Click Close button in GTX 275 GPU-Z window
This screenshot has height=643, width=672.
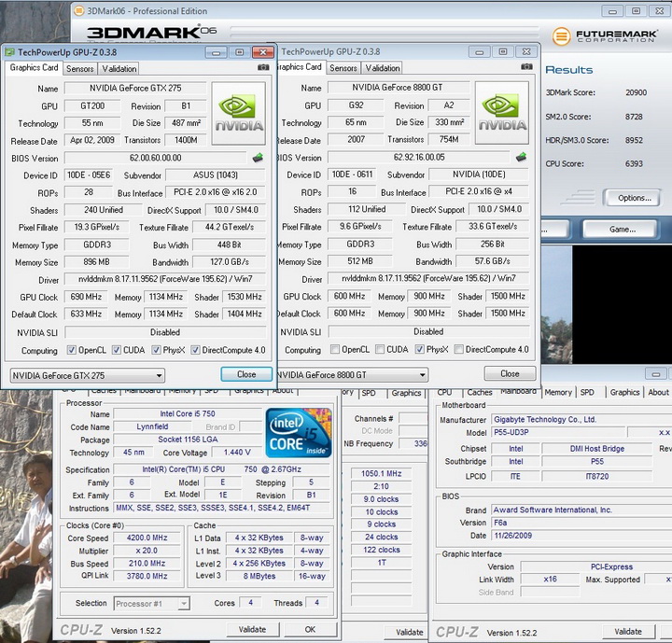point(246,374)
